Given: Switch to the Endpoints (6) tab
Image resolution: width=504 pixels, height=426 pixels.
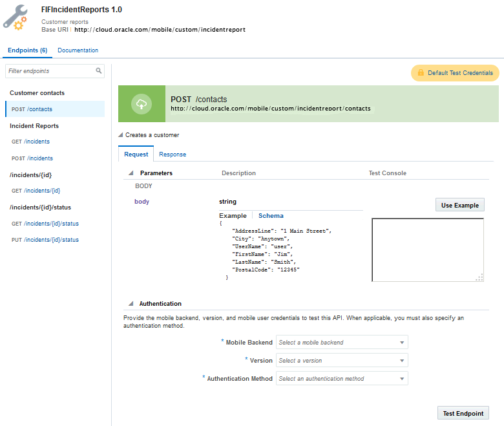Looking at the screenshot, I should [28, 50].
